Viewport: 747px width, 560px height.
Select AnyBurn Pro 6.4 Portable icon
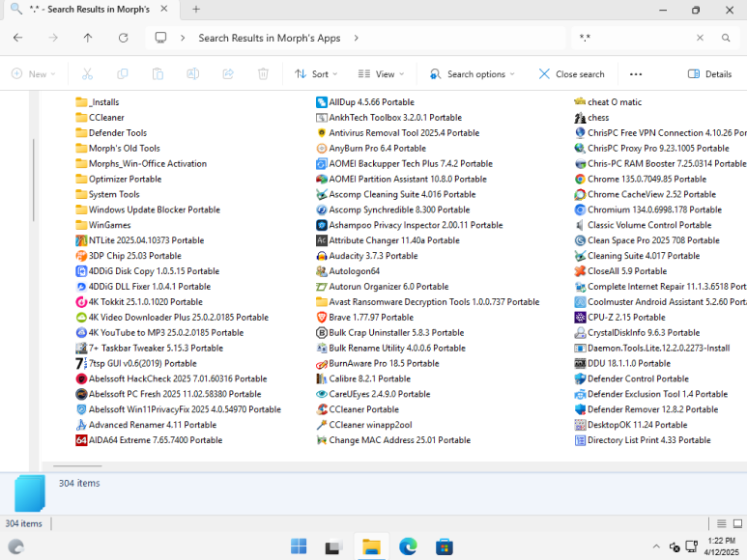[x=322, y=149]
